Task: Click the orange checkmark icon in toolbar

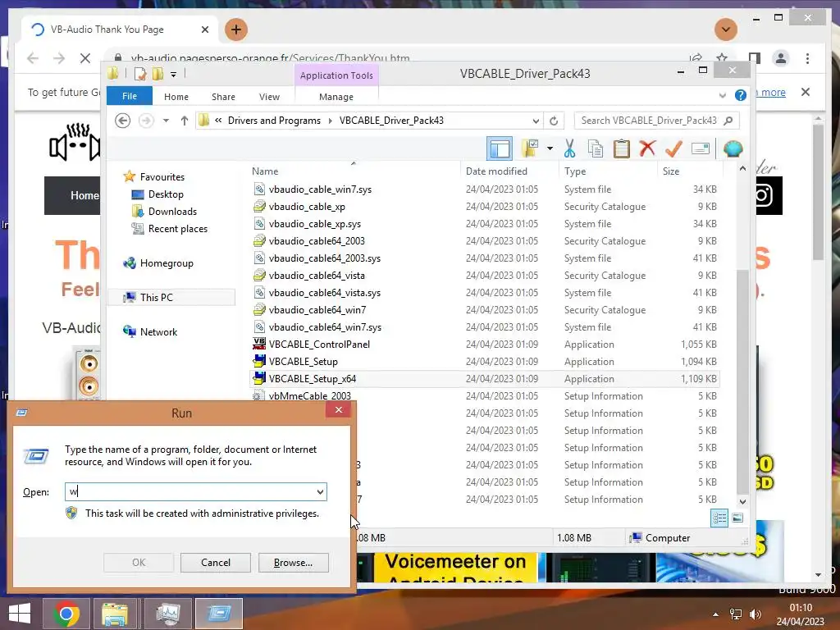Action: (x=673, y=148)
